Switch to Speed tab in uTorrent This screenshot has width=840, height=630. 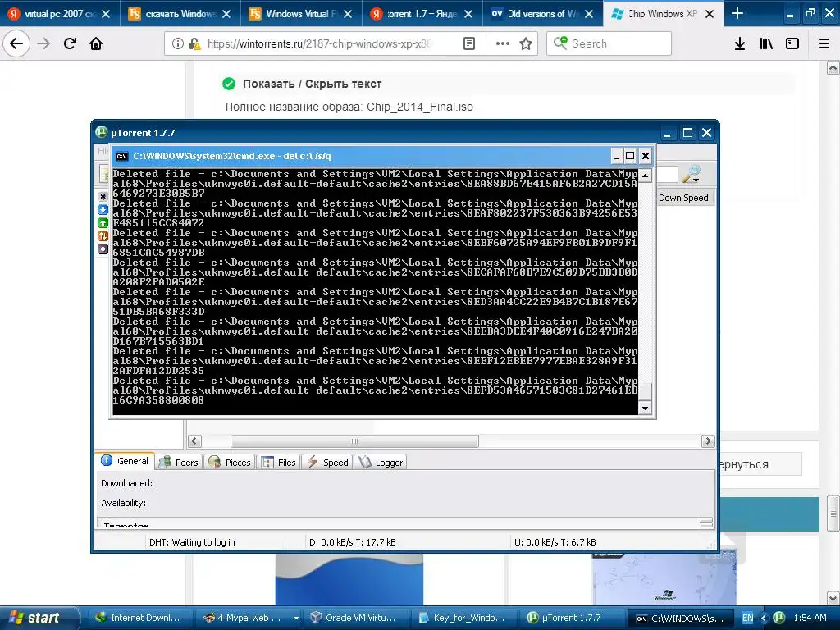327,462
